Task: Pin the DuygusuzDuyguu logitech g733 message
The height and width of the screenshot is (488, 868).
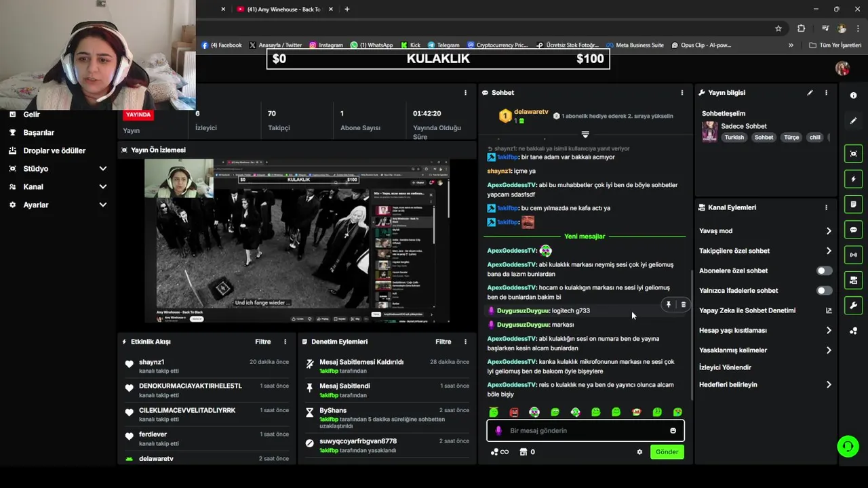Action: [x=668, y=305]
